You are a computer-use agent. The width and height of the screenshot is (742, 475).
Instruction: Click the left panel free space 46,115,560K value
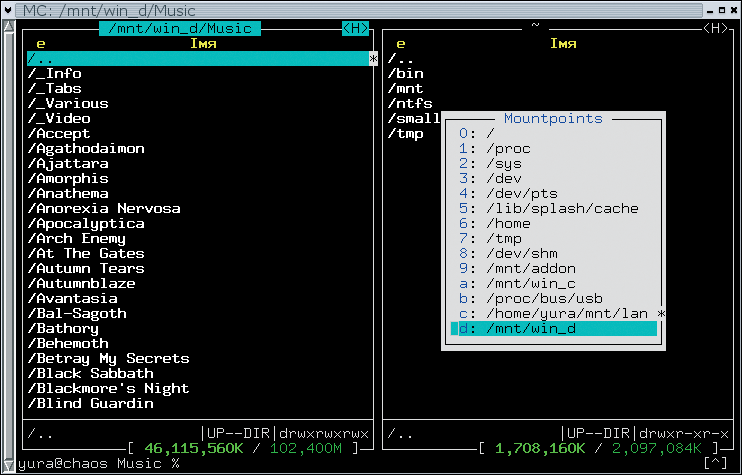(194, 448)
